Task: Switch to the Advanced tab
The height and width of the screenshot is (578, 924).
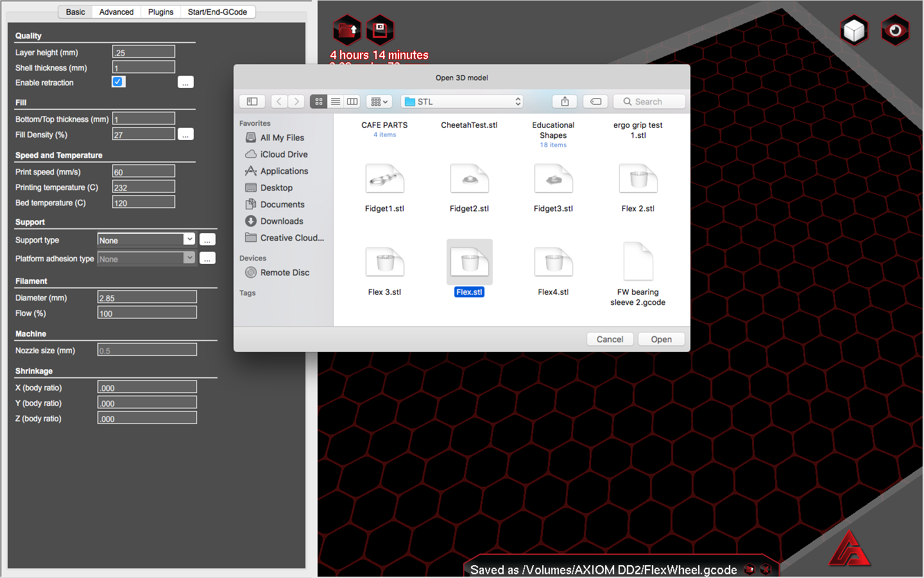Action: pos(116,12)
